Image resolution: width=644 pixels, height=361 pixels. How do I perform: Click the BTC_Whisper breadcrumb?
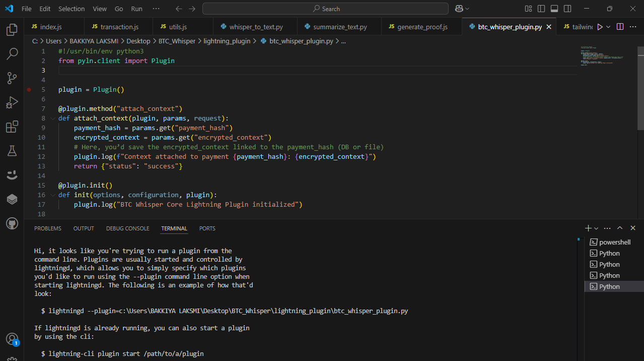click(x=177, y=41)
